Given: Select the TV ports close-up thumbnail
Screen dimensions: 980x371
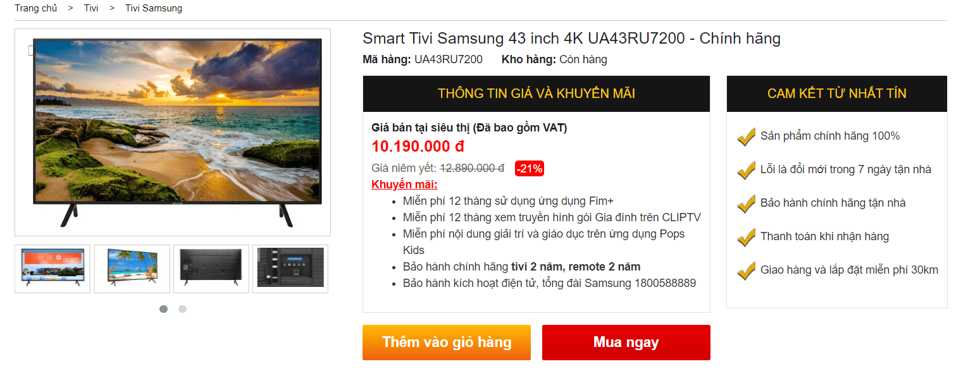Looking at the screenshot, I should coord(290,269).
